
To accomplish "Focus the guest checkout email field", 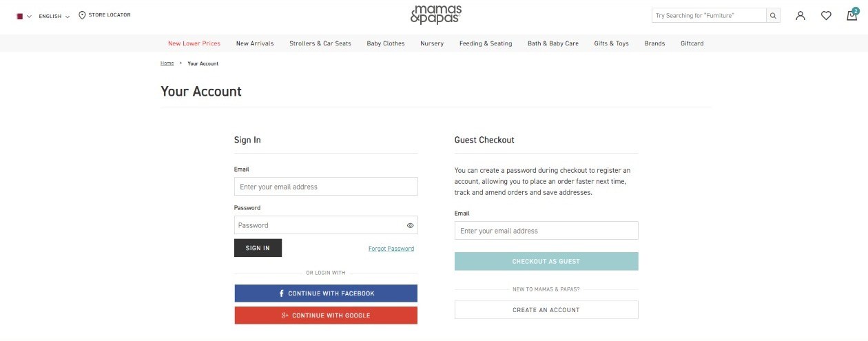I will click(x=546, y=231).
